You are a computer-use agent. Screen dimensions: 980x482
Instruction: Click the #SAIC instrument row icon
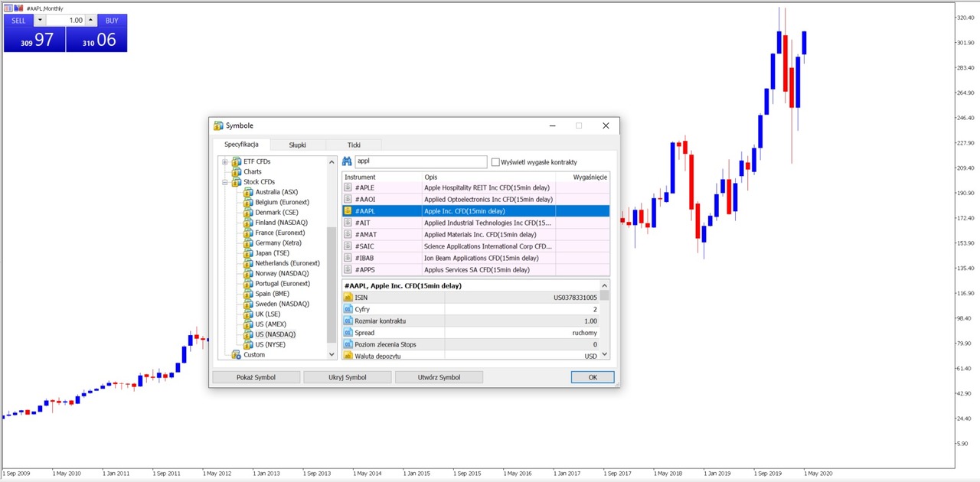pyautogui.click(x=348, y=246)
